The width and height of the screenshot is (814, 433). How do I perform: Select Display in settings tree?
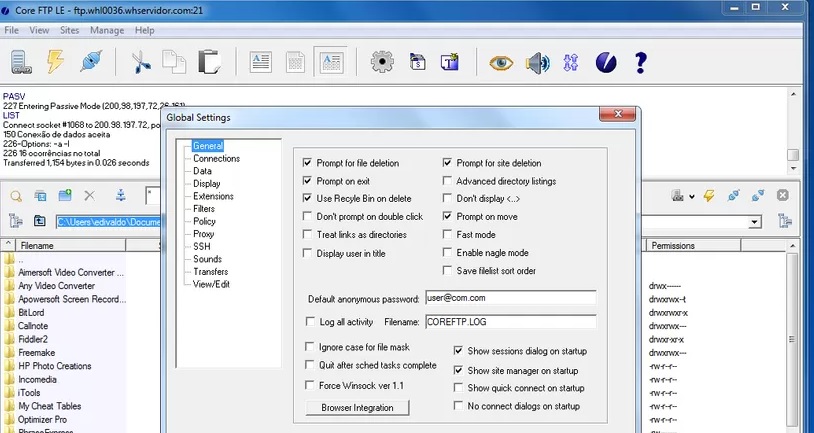point(207,183)
